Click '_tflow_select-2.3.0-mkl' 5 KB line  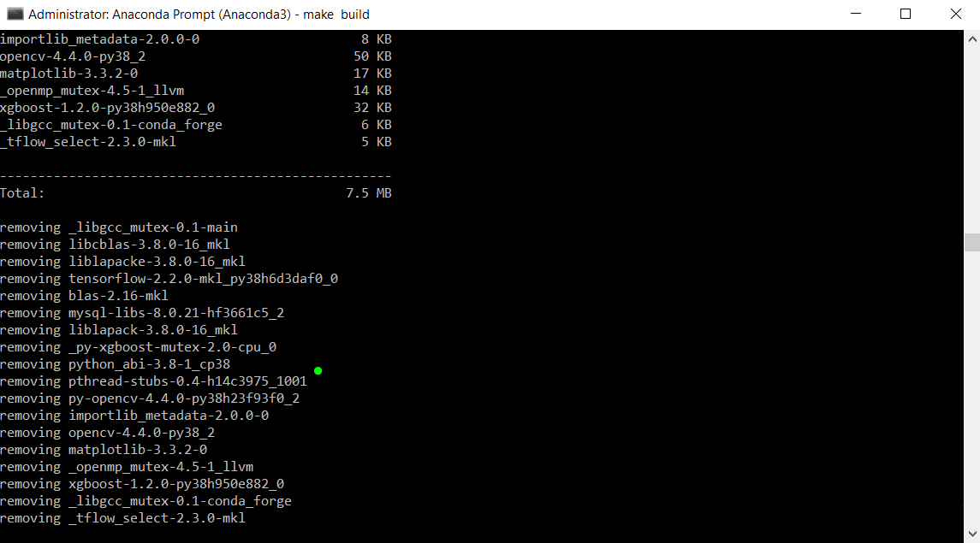196,142
